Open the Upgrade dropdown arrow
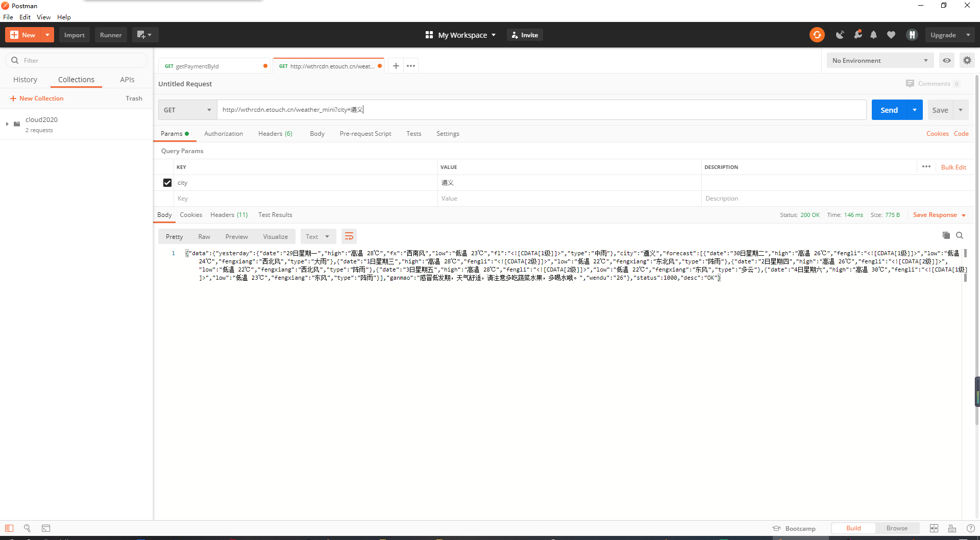This screenshot has width=980, height=540. point(968,35)
